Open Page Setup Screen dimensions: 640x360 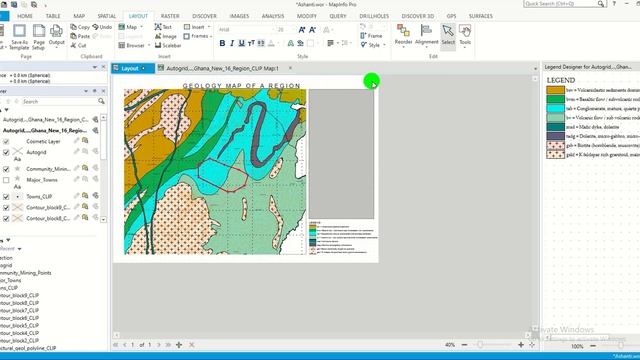coord(39,37)
